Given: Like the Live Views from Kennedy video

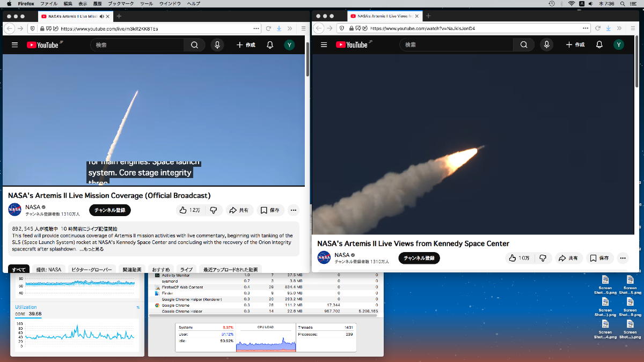Looking at the screenshot, I should (x=519, y=258).
